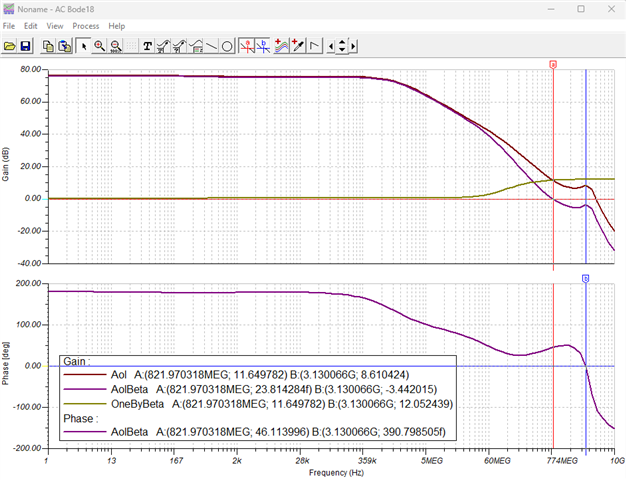Image resolution: width=626 pixels, height=480 pixels.
Task: Activate the pointer selection arrow tool
Action: tap(83, 46)
